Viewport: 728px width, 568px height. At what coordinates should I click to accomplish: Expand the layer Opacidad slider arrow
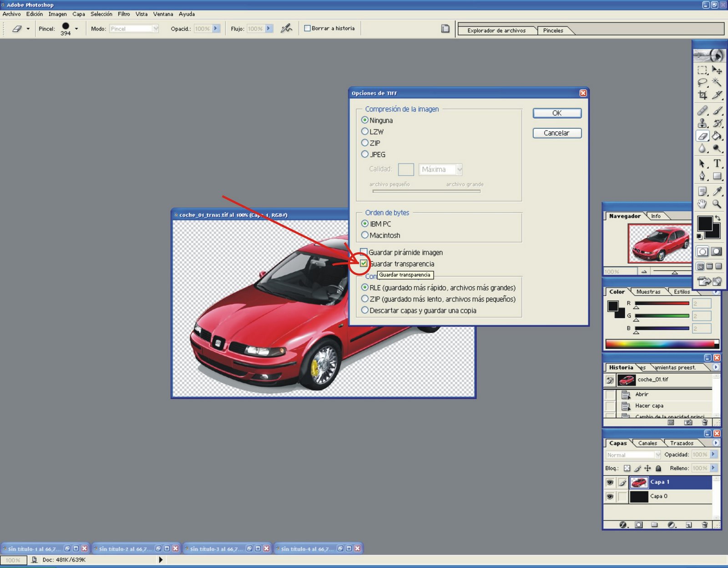click(713, 454)
